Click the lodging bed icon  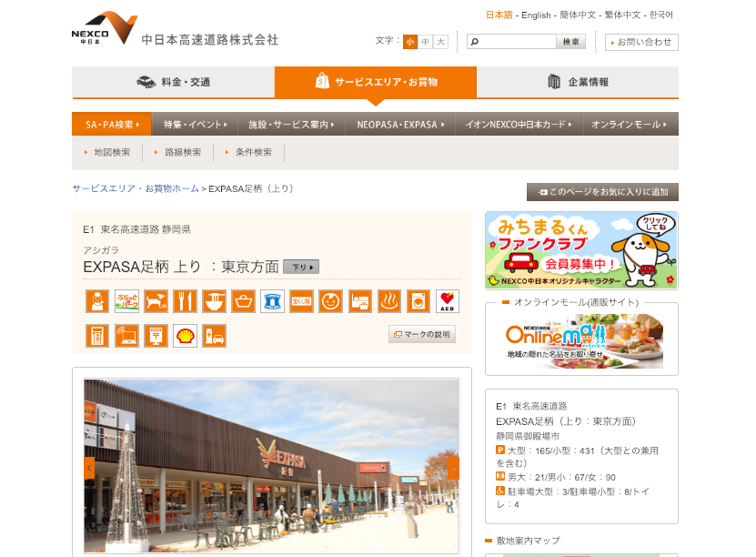360,301
